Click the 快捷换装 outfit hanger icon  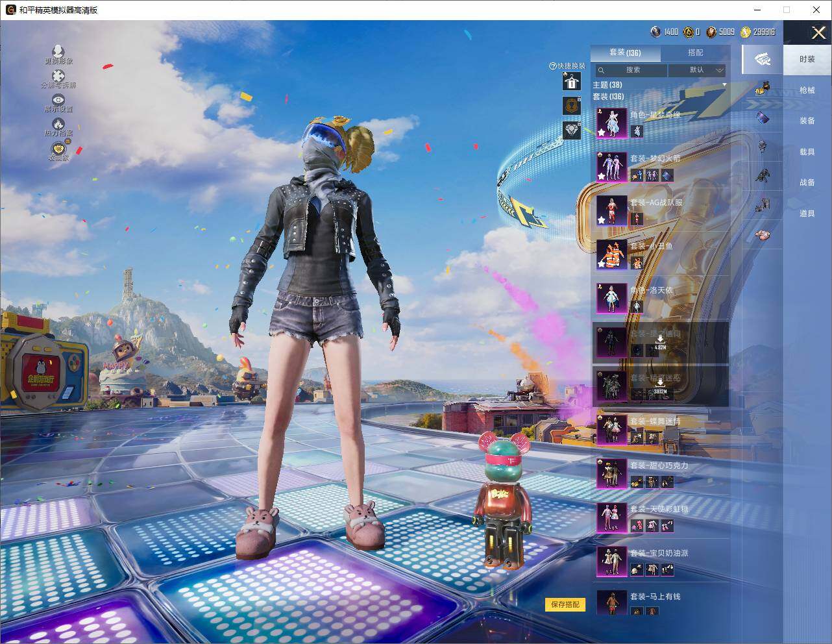571,81
